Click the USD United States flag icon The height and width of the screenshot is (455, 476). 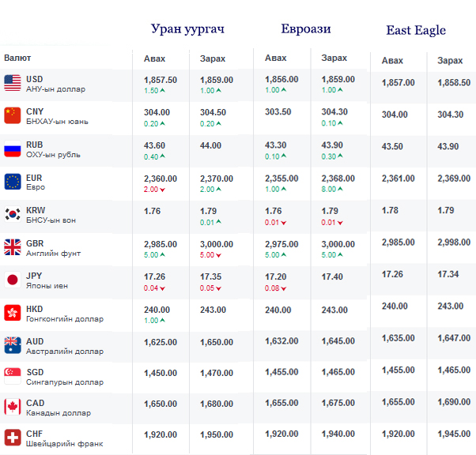(x=13, y=81)
